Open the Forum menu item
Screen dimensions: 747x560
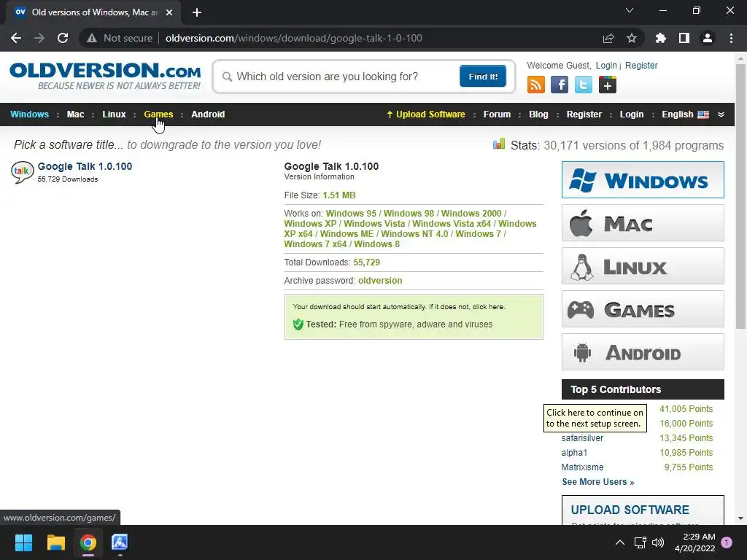pyautogui.click(x=497, y=114)
